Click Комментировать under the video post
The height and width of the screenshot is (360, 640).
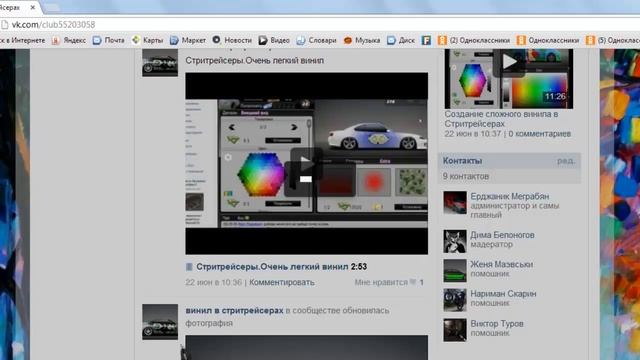[x=282, y=282]
